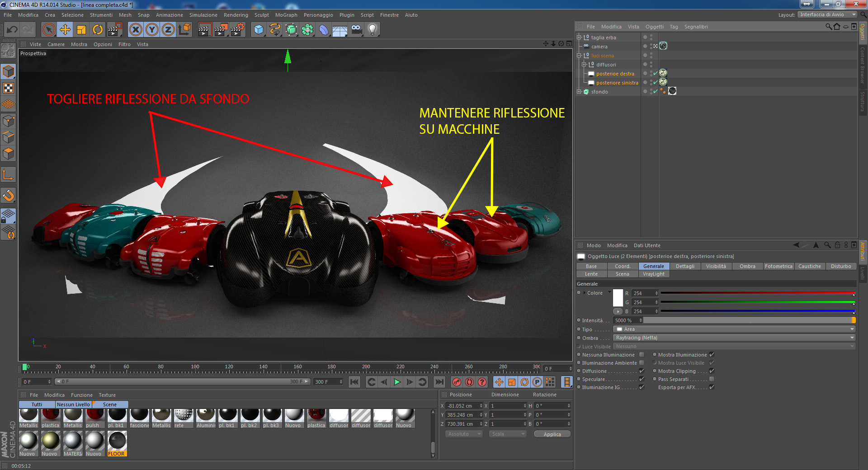Expand the sfondo object
The width and height of the screenshot is (868, 470).
tap(579, 92)
